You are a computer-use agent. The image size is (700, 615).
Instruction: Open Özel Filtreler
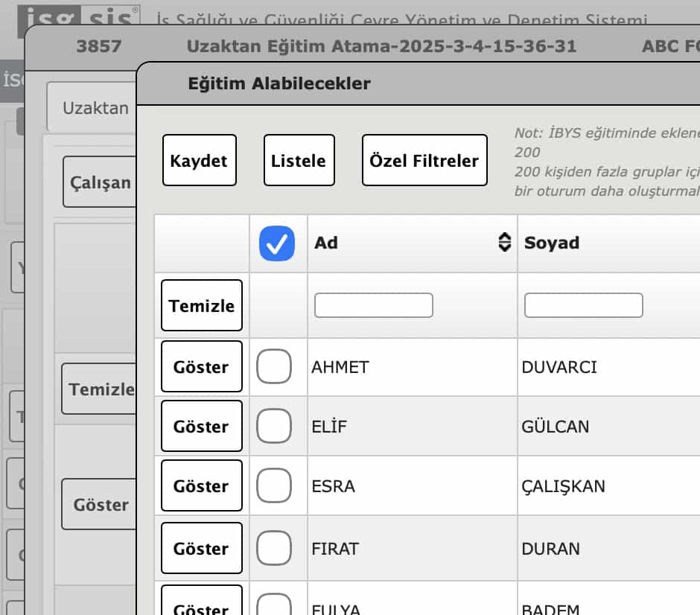pyautogui.click(x=424, y=160)
